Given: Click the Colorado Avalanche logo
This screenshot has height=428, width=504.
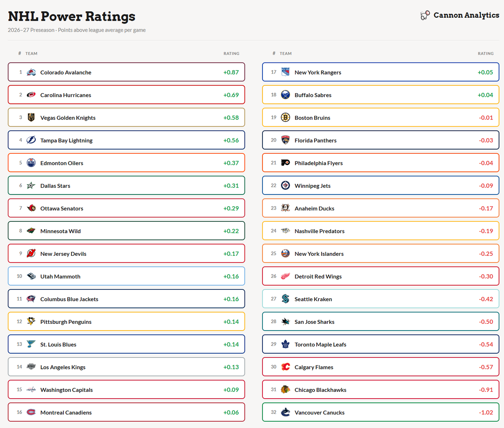Looking at the screenshot, I should 31,72.
